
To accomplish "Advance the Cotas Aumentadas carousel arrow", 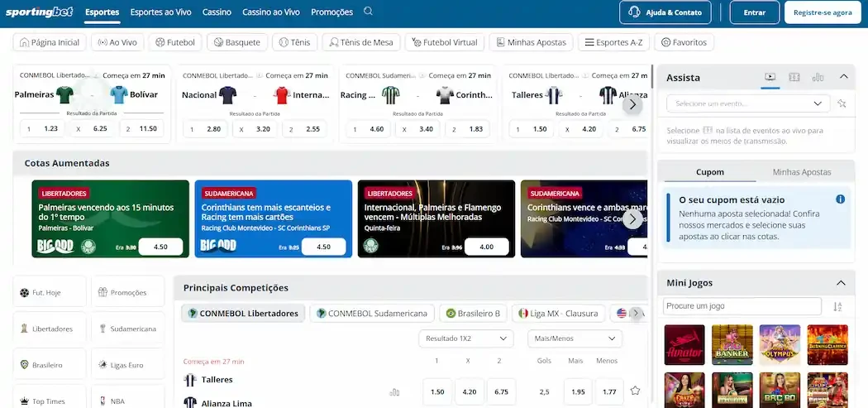I will tap(632, 218).
